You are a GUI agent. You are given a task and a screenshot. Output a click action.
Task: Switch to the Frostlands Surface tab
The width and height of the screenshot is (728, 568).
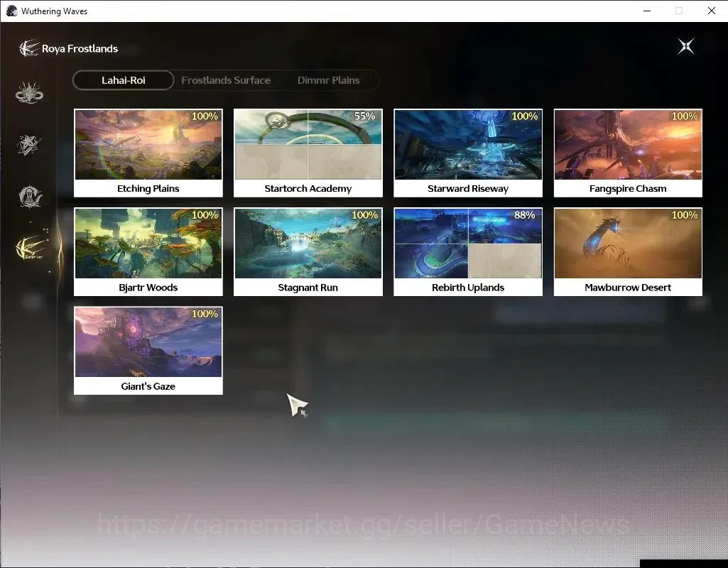(x=226, y=80)
